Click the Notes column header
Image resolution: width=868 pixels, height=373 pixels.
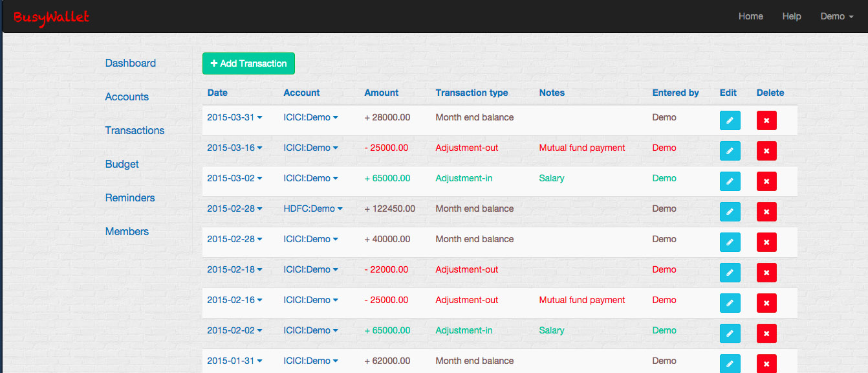[x=552, y=93]
